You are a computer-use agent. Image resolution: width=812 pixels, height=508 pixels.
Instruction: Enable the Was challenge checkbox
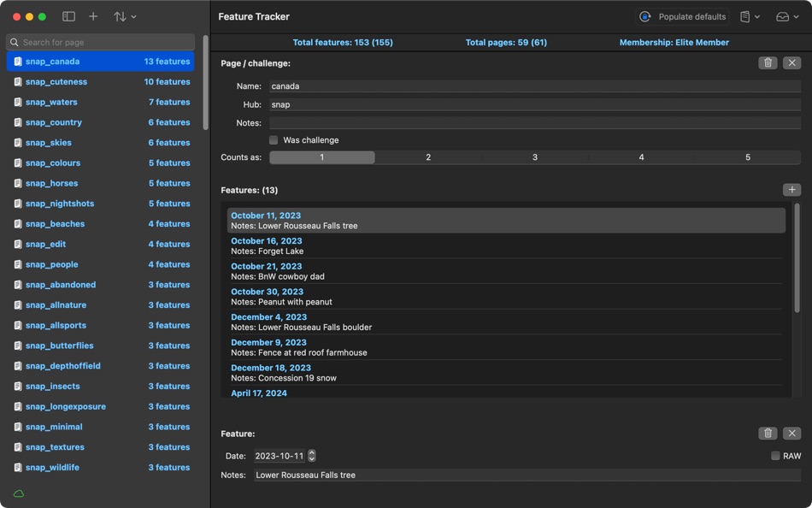273,140
